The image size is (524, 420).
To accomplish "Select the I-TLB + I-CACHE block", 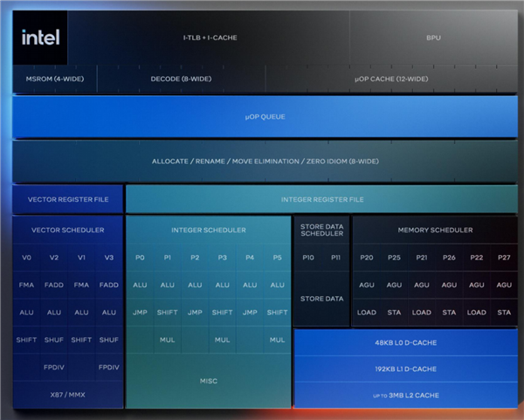I will [x=210, y=38].
